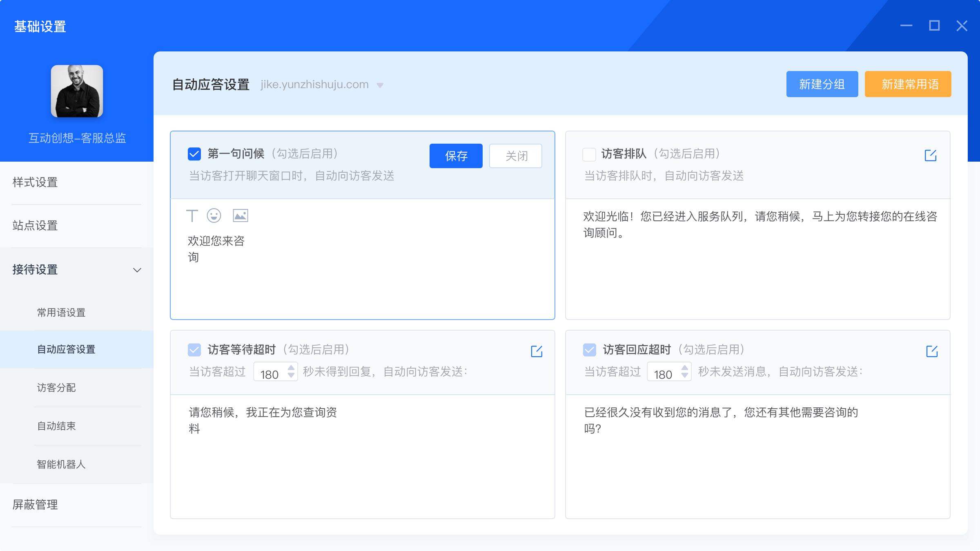Click the 180 seconds field for 回应超时
The width and height of the screenshot is (980, 551).
(669, 371)
